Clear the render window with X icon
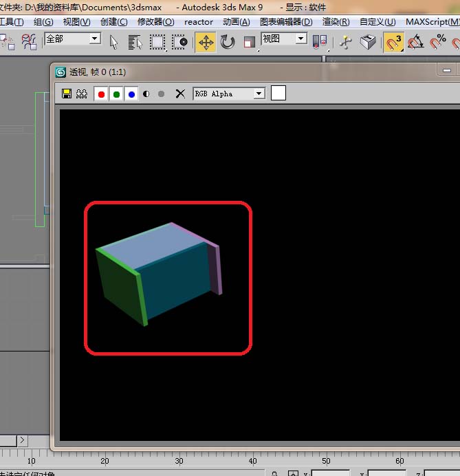This screenshot has width=460, height=476. [180, 94]
